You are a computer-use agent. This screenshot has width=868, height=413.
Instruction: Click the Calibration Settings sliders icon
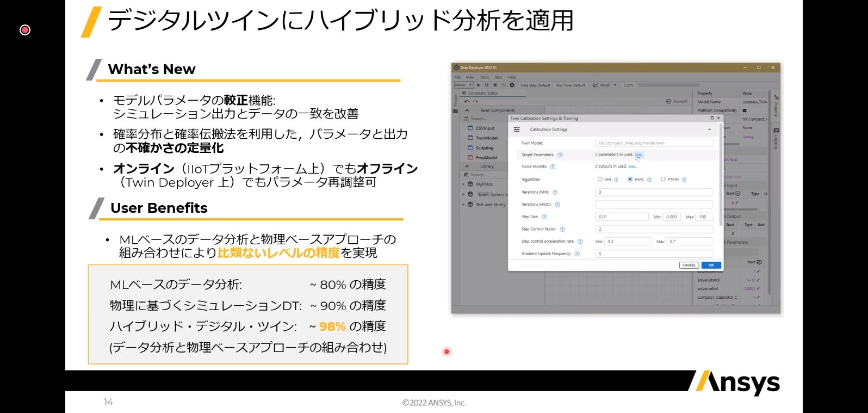[517, 130]
